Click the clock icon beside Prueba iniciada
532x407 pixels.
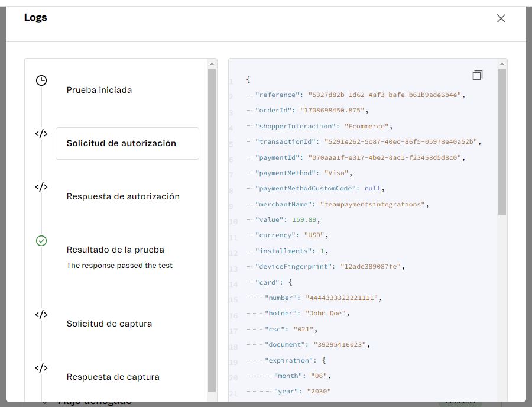tap(41, 80)
